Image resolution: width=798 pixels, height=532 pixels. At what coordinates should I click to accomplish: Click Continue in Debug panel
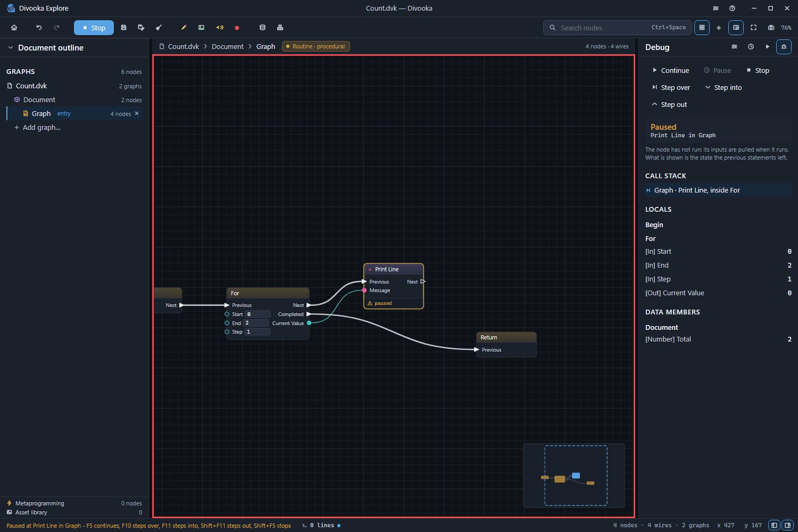point(670,70)
